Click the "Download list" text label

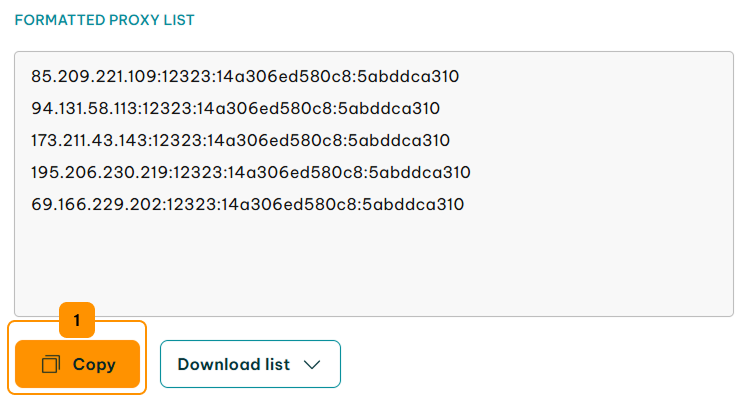tap(234, 364)
